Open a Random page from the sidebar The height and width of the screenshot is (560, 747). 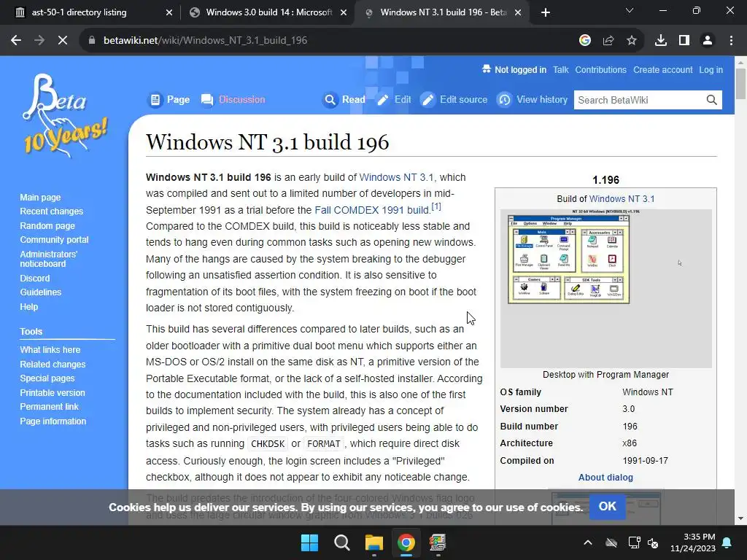coord(47,226)
